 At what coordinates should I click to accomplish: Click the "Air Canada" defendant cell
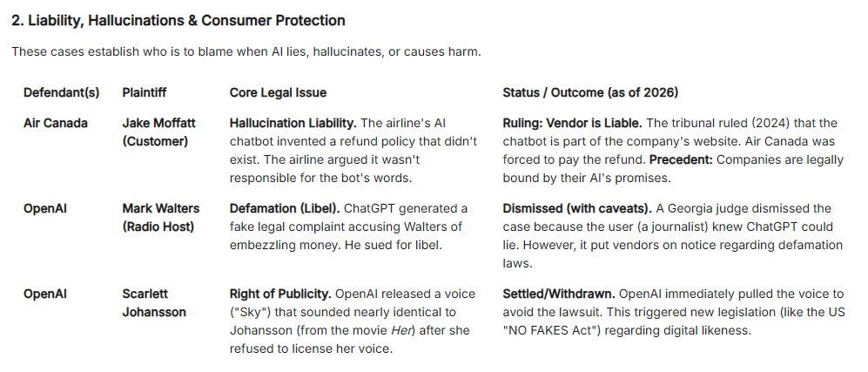pyautogui.click(x=56, y=123)
